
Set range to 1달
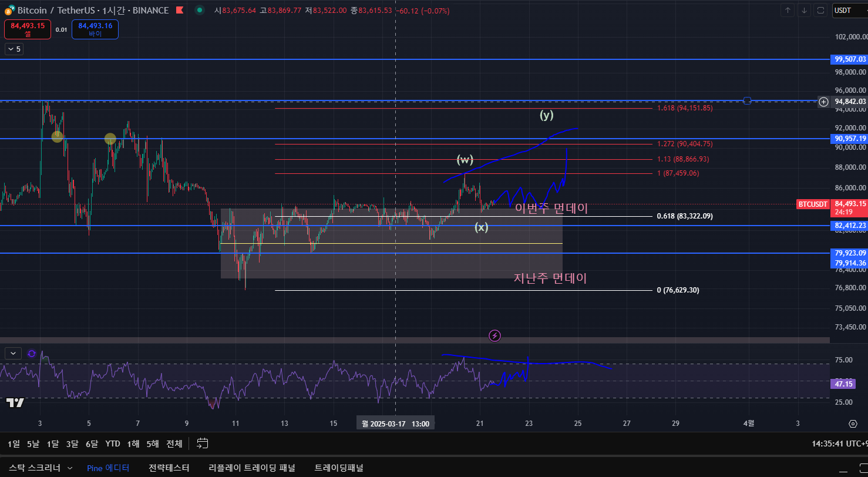pyautogui.click(x=53, y=444)
